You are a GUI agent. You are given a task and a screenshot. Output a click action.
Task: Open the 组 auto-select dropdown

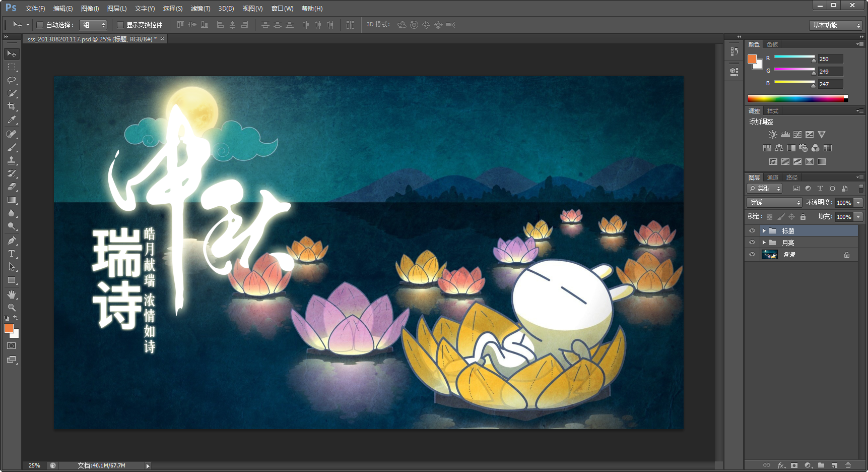[x=93, y=25]
